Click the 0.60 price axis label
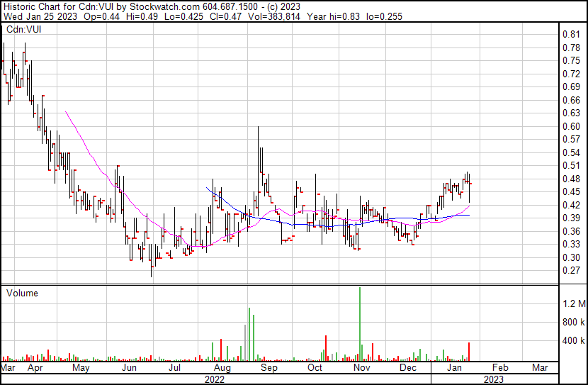 click(572, 126)
